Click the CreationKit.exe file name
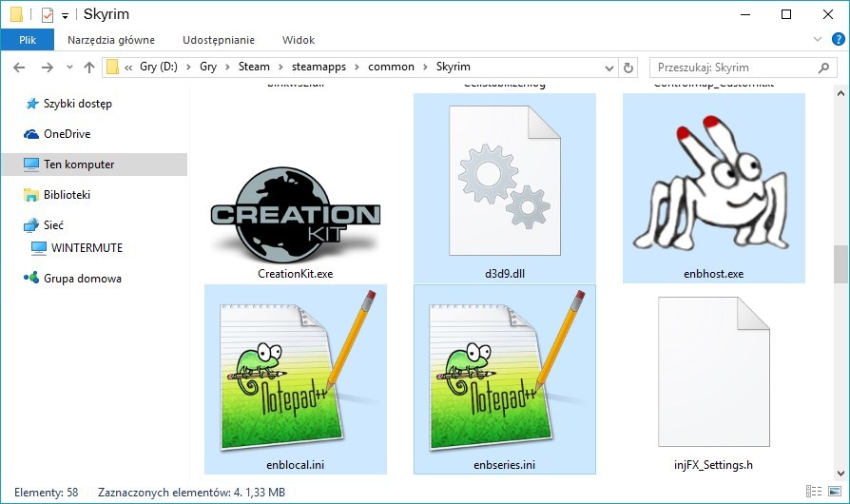The image size is (850, 504). tap(296, 274)
